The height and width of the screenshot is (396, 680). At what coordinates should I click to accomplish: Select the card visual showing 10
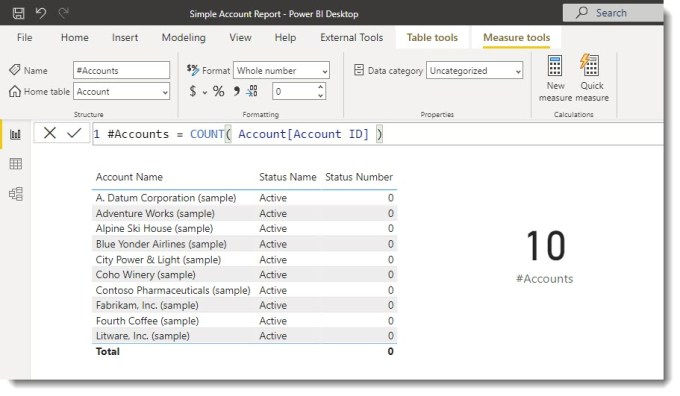(x=546, y=246)
